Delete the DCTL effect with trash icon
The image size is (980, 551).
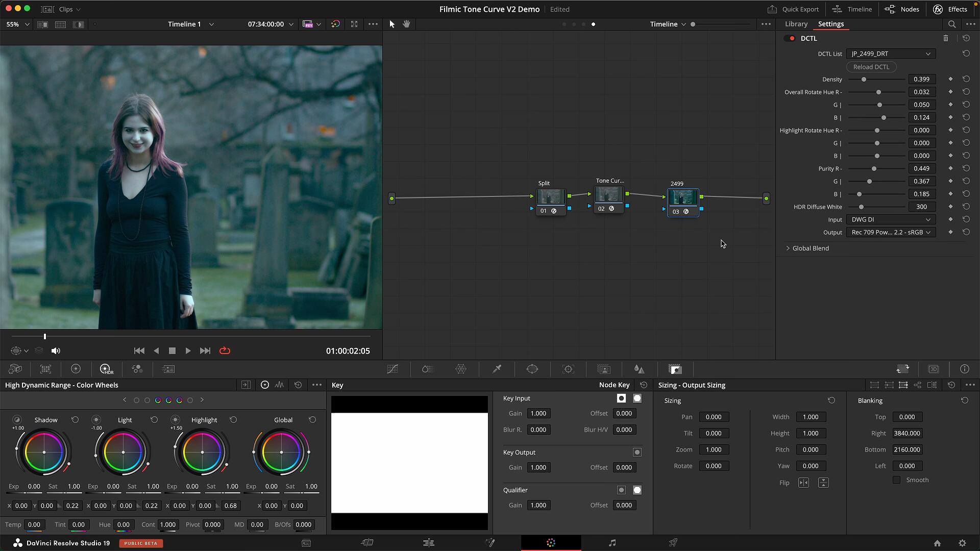coord(946,38)
